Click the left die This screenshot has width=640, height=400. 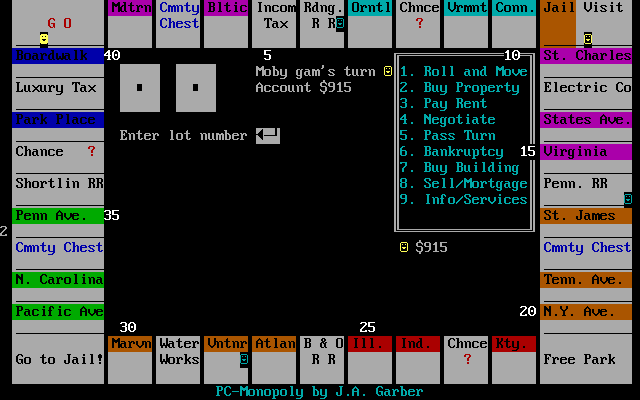[140, 88]
